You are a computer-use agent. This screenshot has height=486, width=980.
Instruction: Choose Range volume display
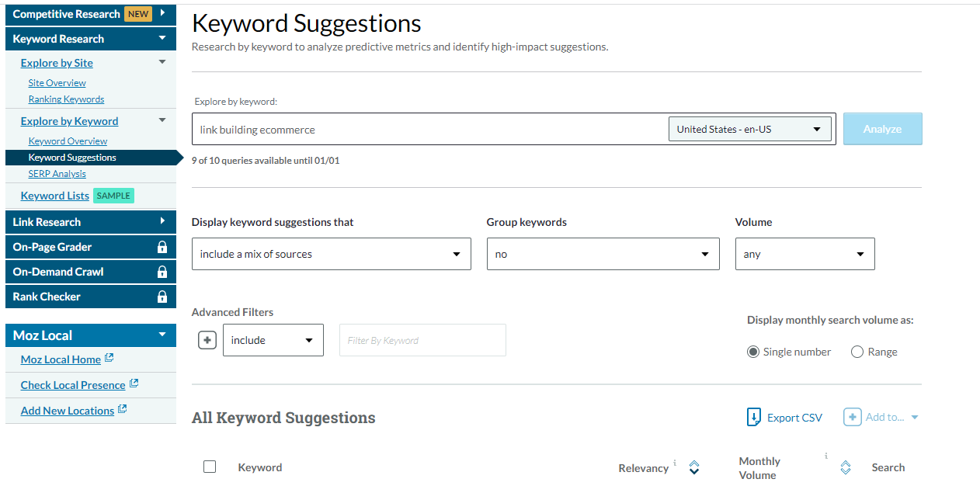[x=857, y=352]
